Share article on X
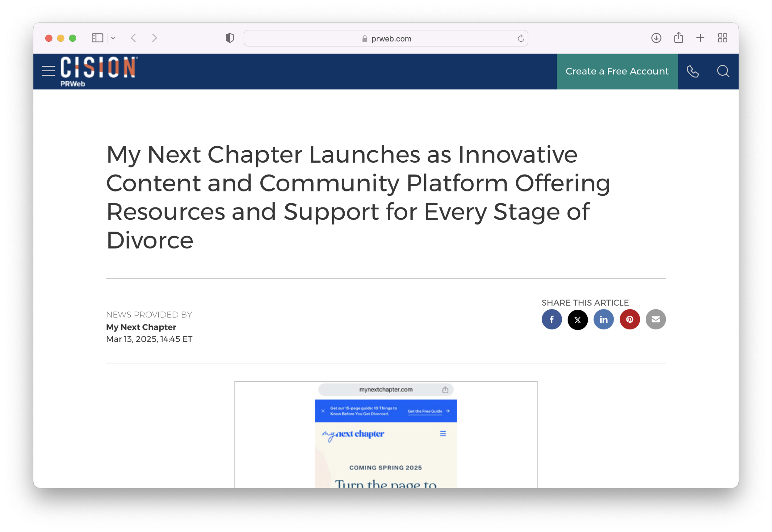The height and width of the screenshot is (532, 772). pos(577,319)
